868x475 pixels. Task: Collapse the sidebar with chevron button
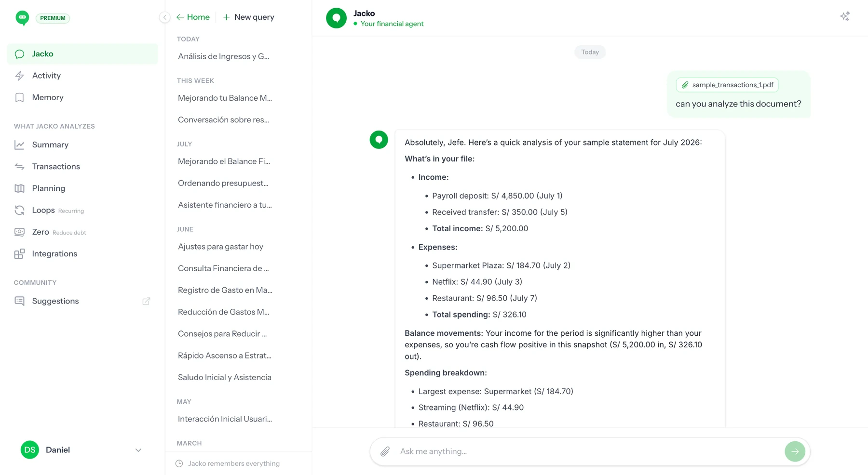(x=164, y=17)
